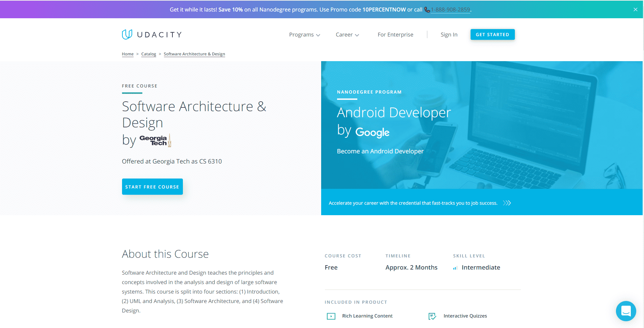Viewport: 644px width, 328px height.
Task: Go to Home via the breadcrumb
Action: pyautogui.click(x=127, y=54)
